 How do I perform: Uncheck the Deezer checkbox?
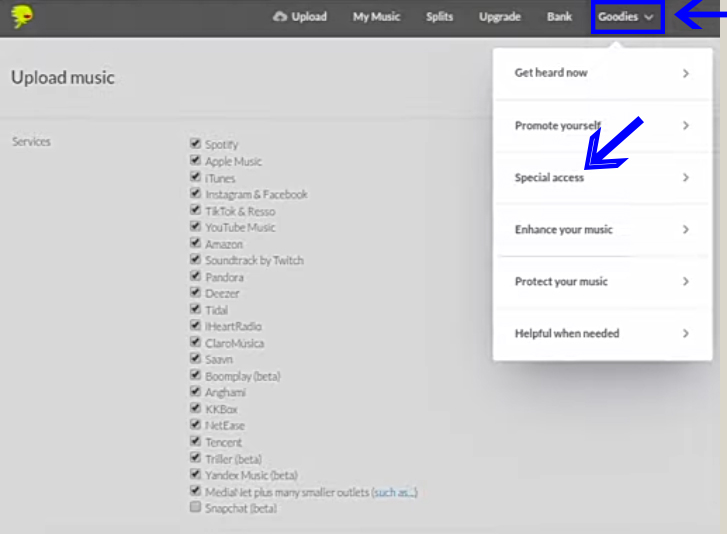[195, 292]
